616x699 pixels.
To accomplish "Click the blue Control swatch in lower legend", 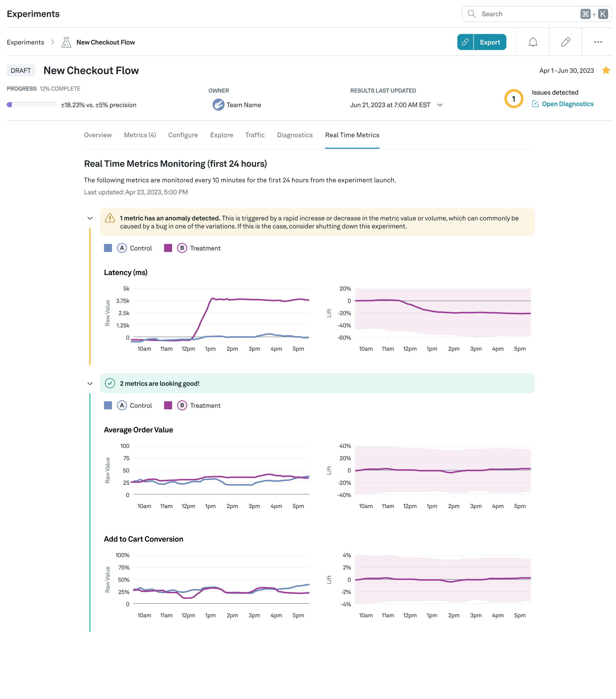I will pos(108,405).
